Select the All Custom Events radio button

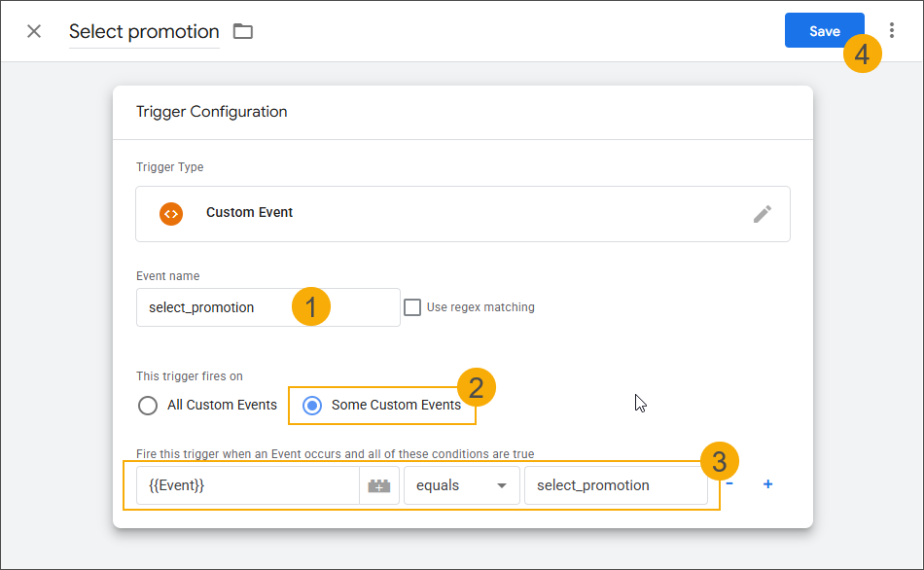click(x=148, y=406)
